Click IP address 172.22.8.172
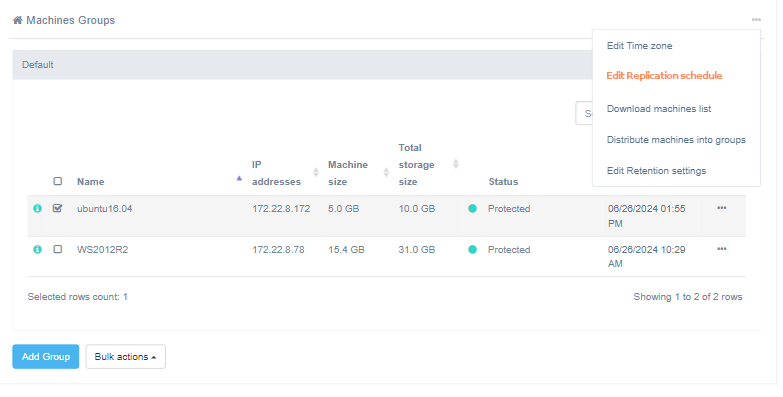The image size is (783, 397). point(281,209)
